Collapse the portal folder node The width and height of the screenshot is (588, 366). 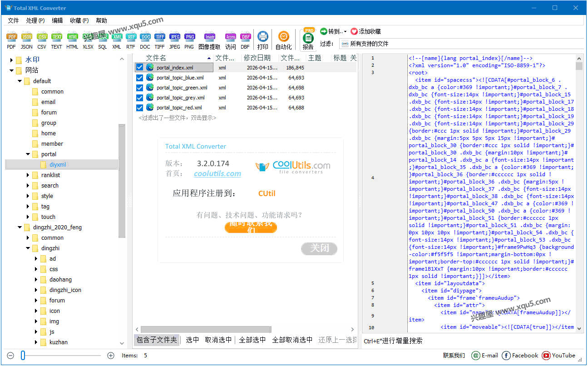[28, 154]
